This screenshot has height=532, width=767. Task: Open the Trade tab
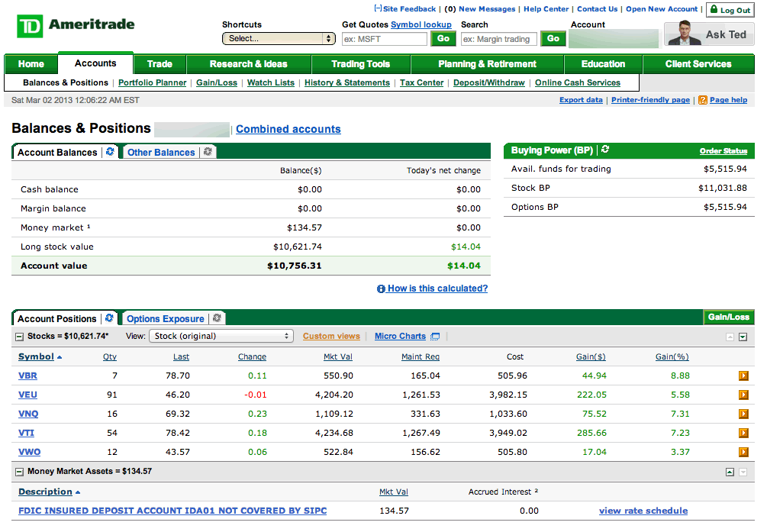pos(160,64)
